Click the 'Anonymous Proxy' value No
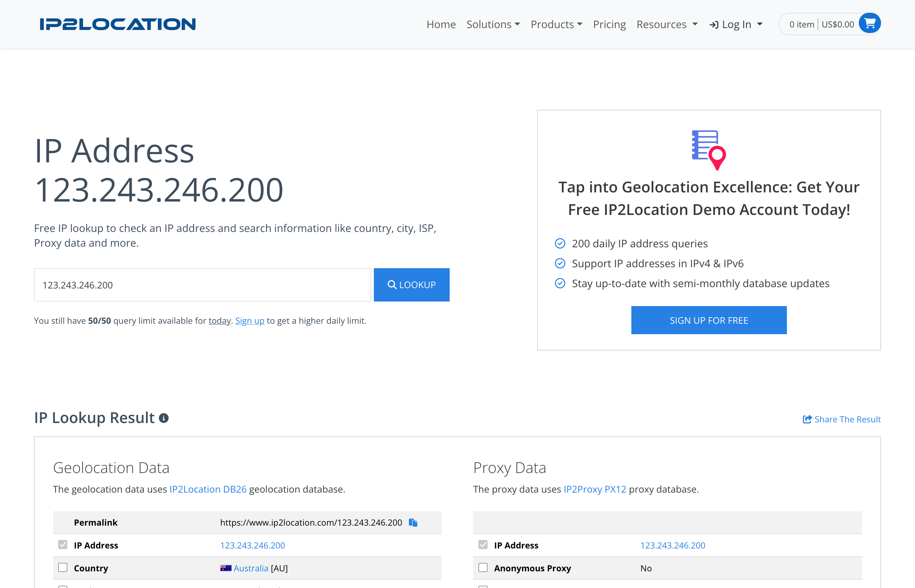The height and width of the screenshot is (588, 915). point(646,568)
